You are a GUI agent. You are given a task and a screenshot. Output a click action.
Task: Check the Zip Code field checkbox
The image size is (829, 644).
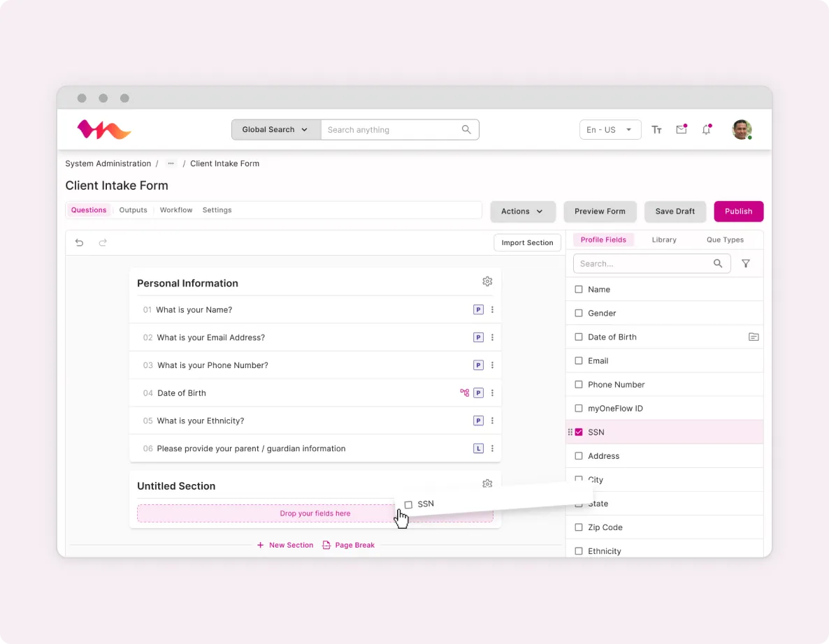pos(579,527)
